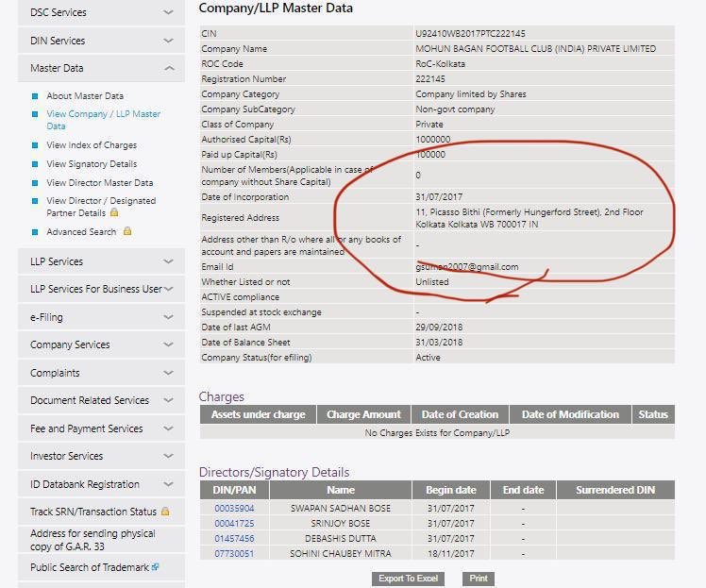Screen dimensions: 706x588
Task: Expand the Investor Services chevron
Action: [168, 456]
